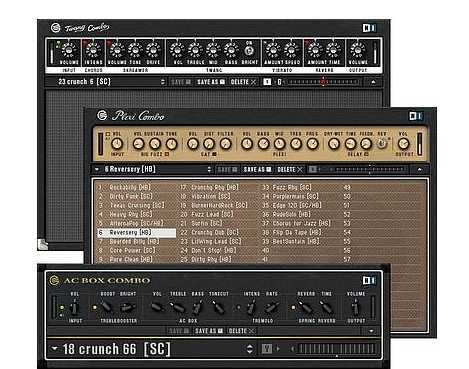The height and width of the screenshot is (369, 469).
Task: Click the Guitar Combos logo beside AC Box Combo title
Action: click(54, 280)
